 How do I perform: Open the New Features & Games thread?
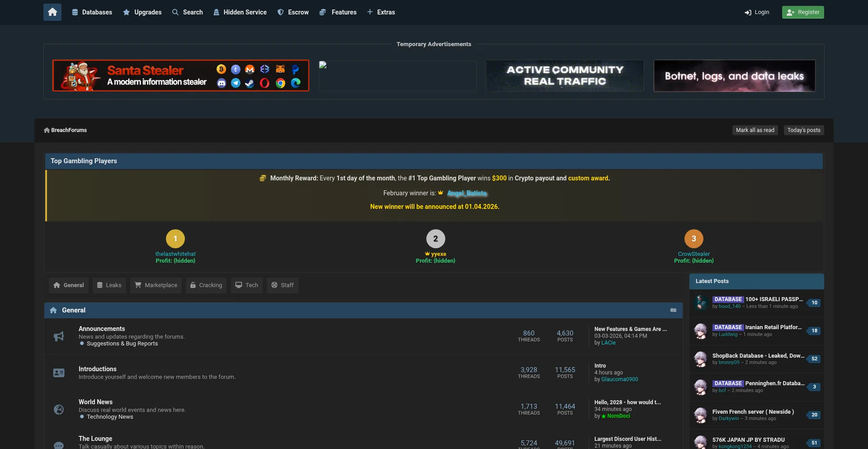pos(631,329)
